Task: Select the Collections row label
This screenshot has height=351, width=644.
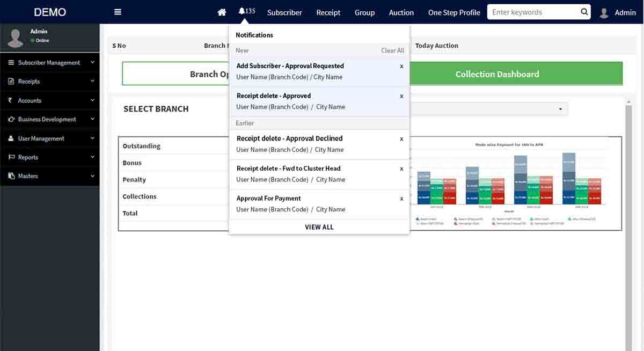Action: point(140,196)
